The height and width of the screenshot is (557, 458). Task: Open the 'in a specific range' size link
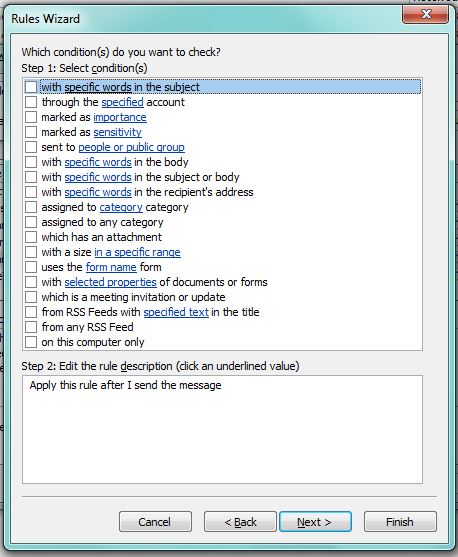(x=137, y=252)
